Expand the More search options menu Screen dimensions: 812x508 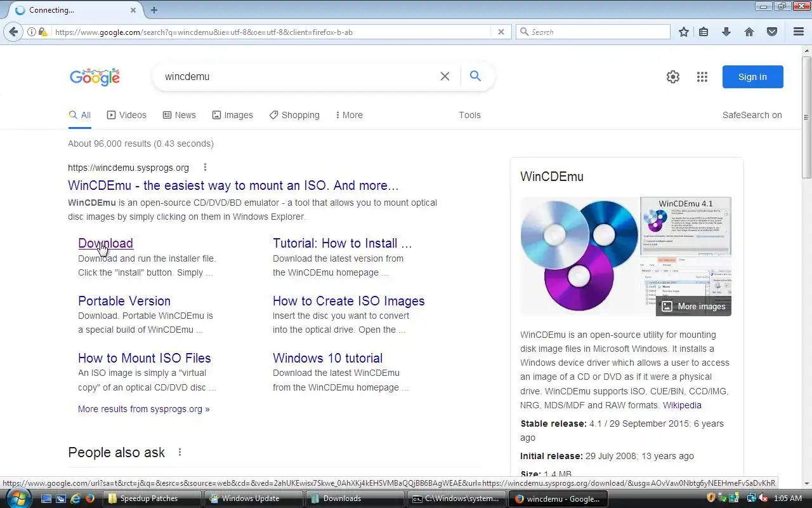349,115
